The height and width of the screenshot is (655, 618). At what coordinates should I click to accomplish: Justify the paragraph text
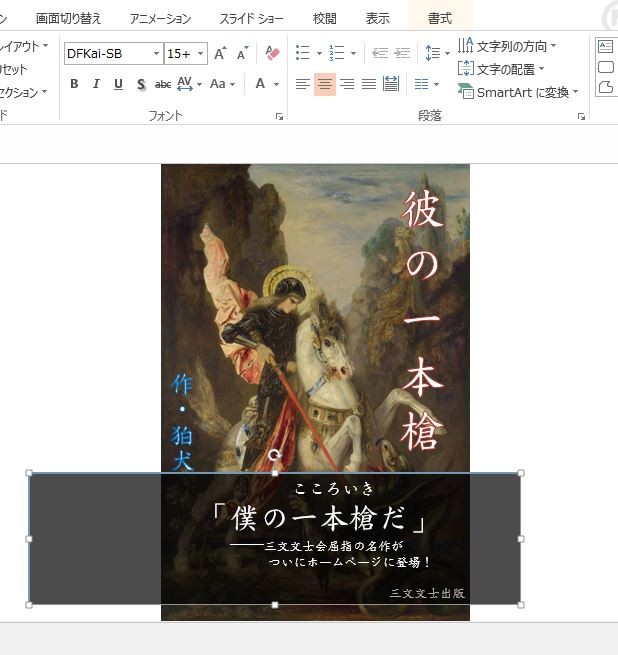tap(369, 84)
